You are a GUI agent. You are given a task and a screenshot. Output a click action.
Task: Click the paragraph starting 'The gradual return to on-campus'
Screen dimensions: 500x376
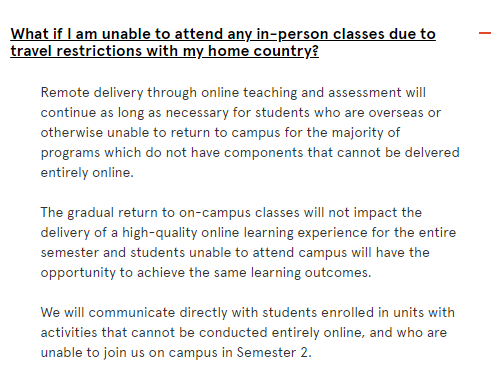point(248,242)
